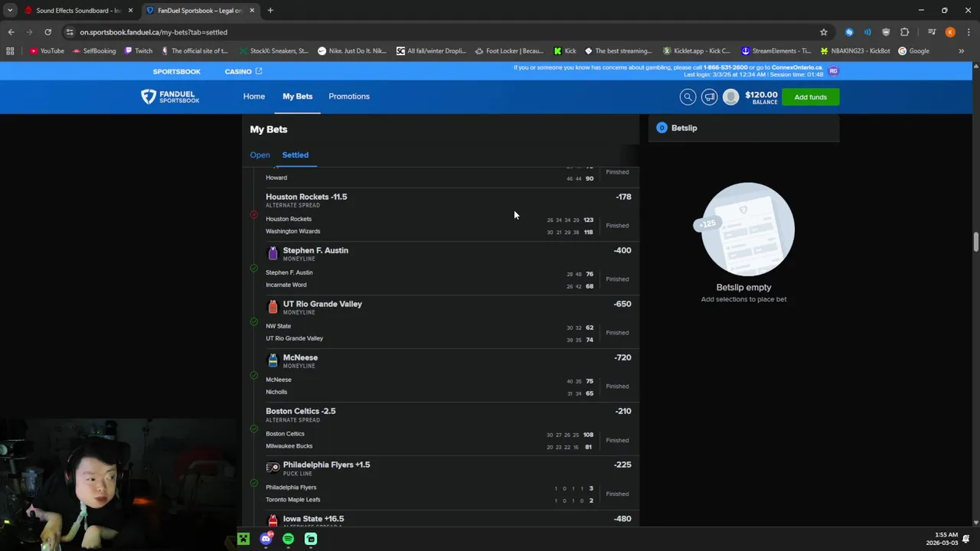Open the My Bets nav item

coord(298,96)
